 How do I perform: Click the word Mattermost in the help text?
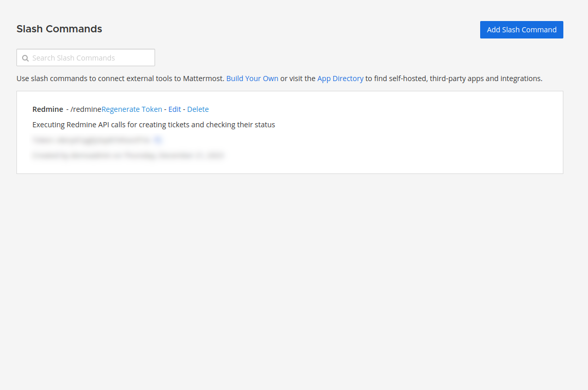[x=203, y=79]
